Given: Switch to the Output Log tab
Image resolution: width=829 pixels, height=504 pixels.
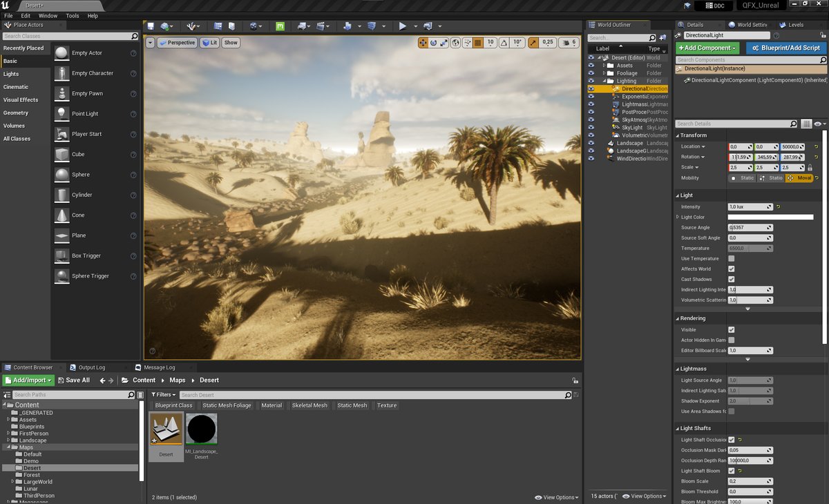Looking at the screenshot, I should click(91, 367).
